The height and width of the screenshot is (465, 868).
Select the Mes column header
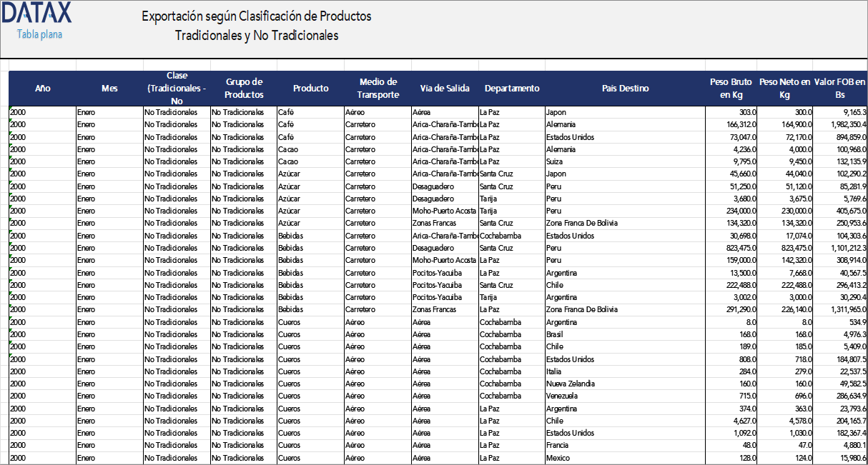pyautogui.click(x=109, y=89)
